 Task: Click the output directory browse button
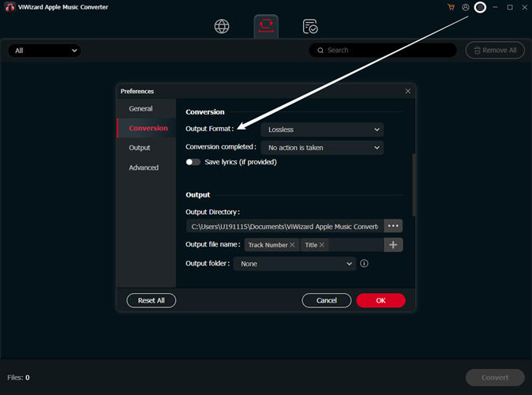tap(394, 226)
